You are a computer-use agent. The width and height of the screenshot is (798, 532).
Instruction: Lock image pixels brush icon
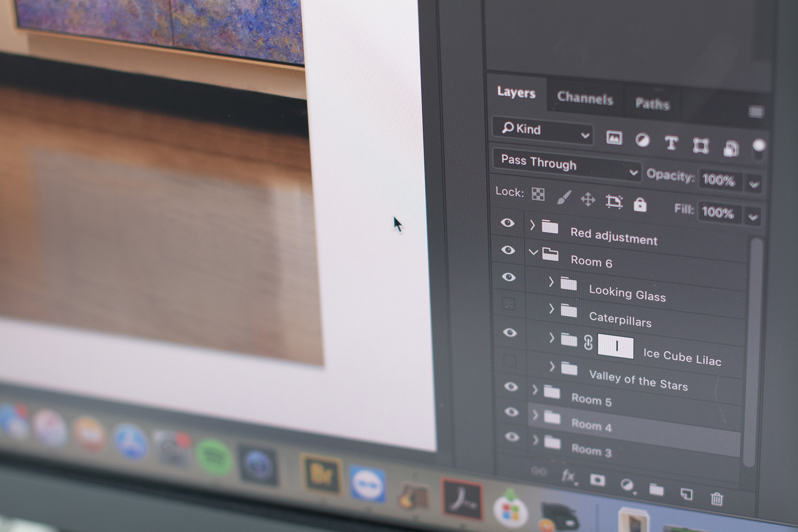pos(563,197)
